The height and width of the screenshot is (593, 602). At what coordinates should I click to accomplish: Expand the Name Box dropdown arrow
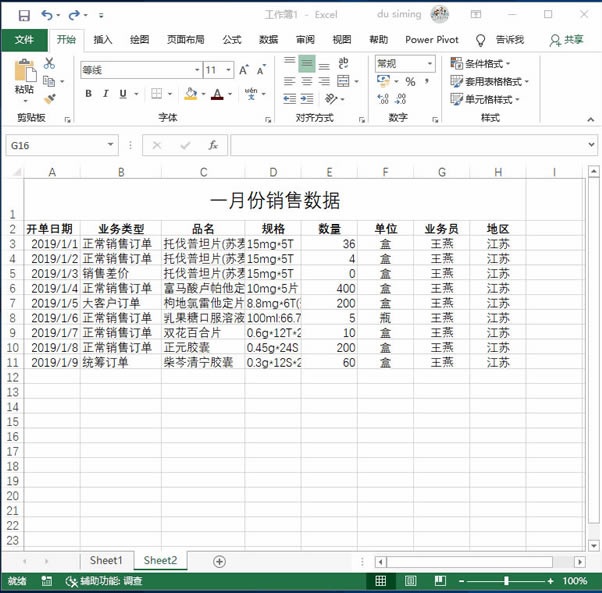pyautogui.click(x=111, y=145)
